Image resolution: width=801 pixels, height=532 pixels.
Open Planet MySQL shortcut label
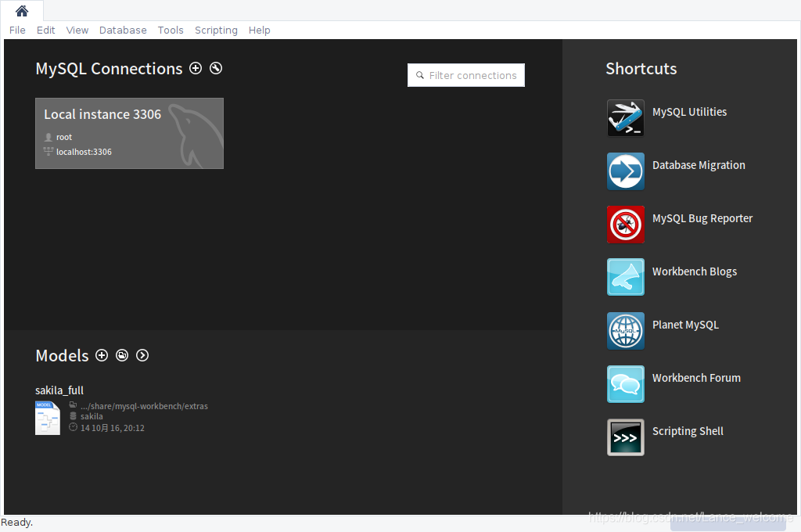685,325
